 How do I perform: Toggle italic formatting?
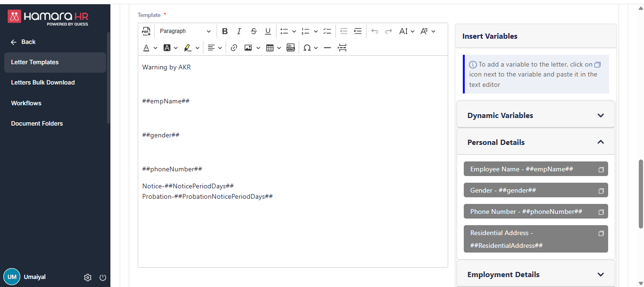pos(239,31)
